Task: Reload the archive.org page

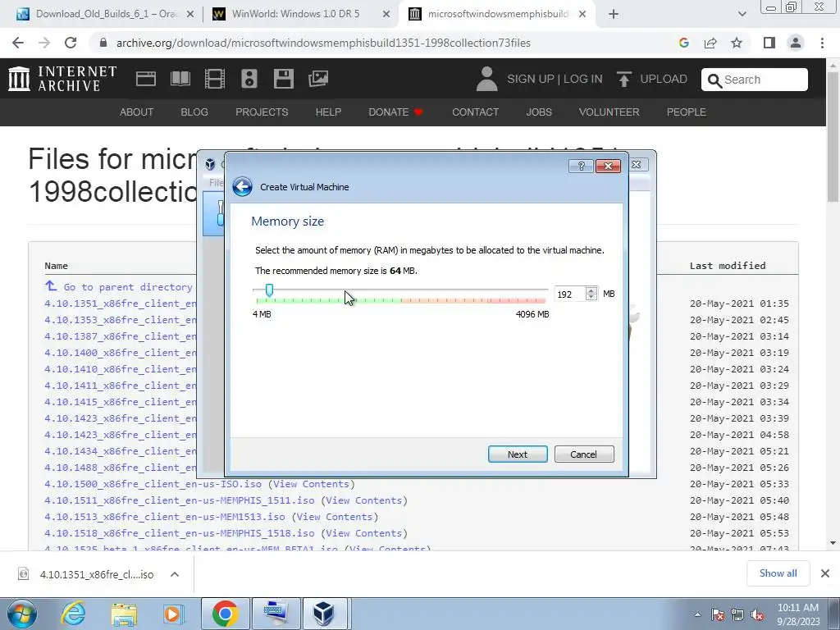Action: coord(71,43)
